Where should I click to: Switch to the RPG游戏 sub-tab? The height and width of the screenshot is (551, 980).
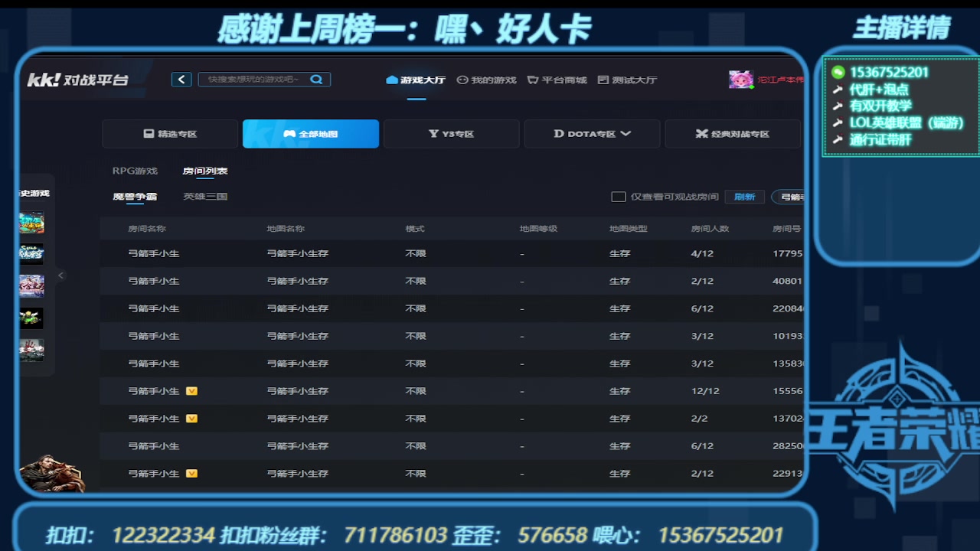pos(135,171)
